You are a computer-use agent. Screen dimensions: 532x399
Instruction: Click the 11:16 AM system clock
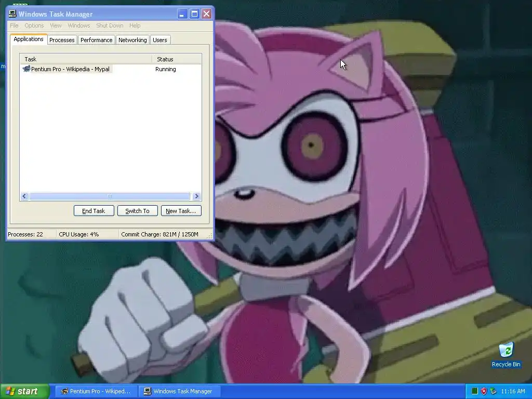[513, 391]
